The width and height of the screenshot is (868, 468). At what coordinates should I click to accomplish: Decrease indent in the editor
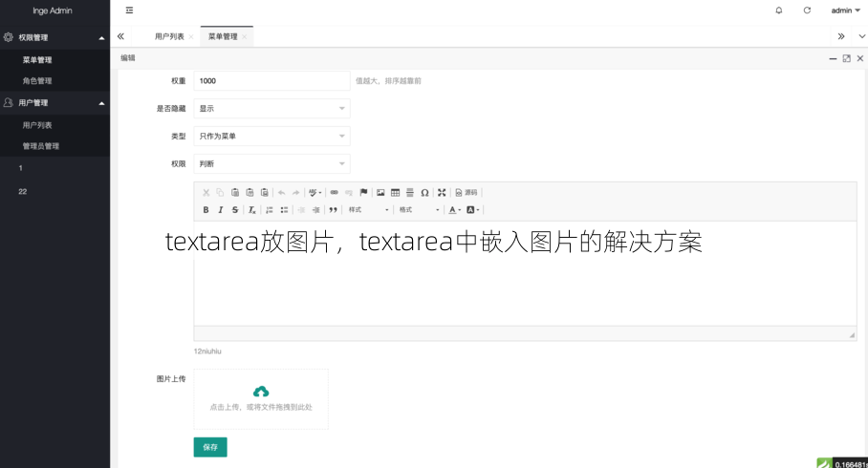(x=301, y=210)
